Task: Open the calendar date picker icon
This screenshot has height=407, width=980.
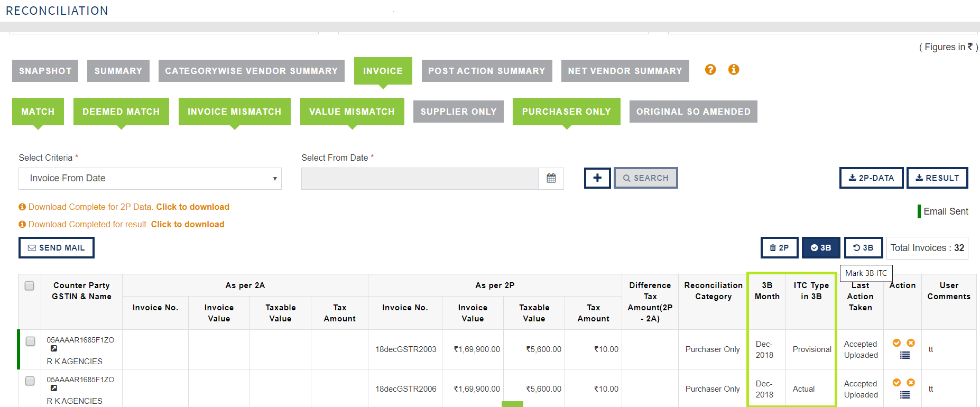Action: pos(551,178)
